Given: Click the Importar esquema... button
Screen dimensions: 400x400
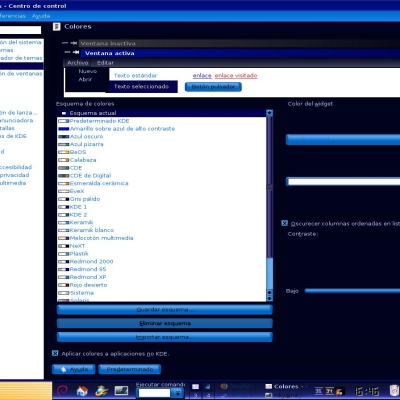Looking at the screenshot, I should [165, 337].
